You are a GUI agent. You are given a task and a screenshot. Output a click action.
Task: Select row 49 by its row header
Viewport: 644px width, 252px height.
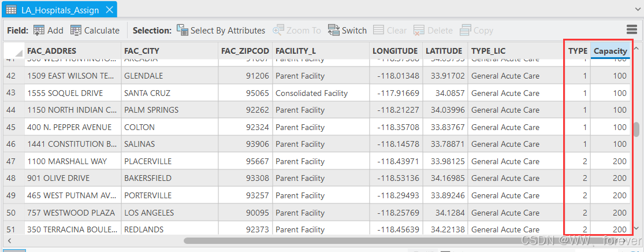[13, 196]
